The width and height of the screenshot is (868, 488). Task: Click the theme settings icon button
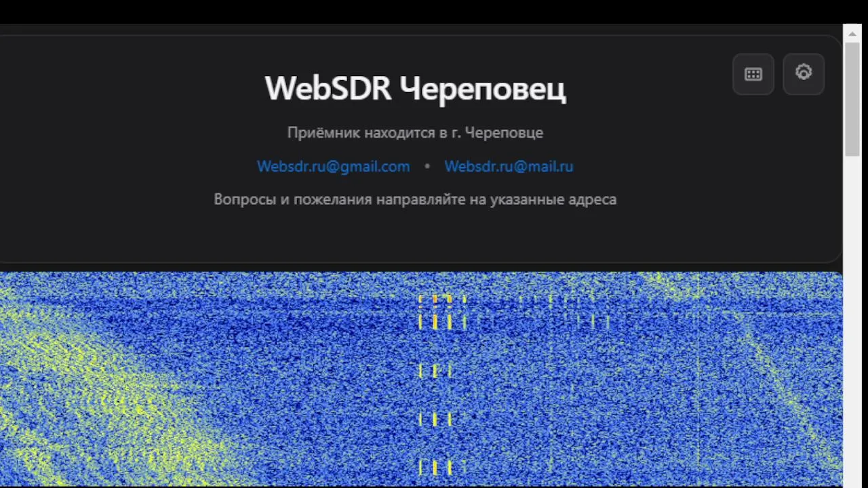(804, 73)
